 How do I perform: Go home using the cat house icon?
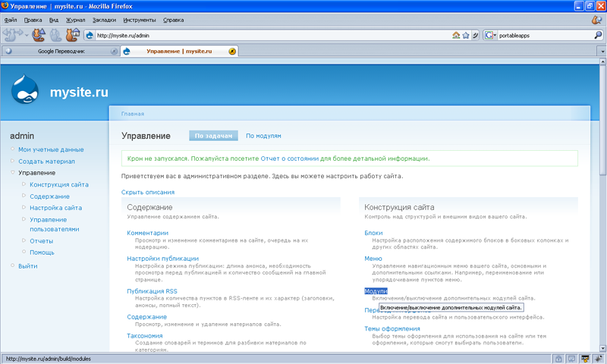[72, 35]
